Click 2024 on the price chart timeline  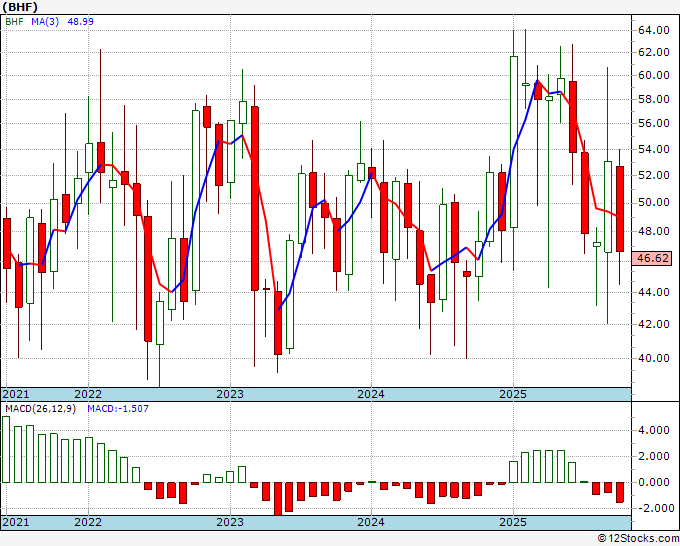pyautogui.click(x=371, y=394)
